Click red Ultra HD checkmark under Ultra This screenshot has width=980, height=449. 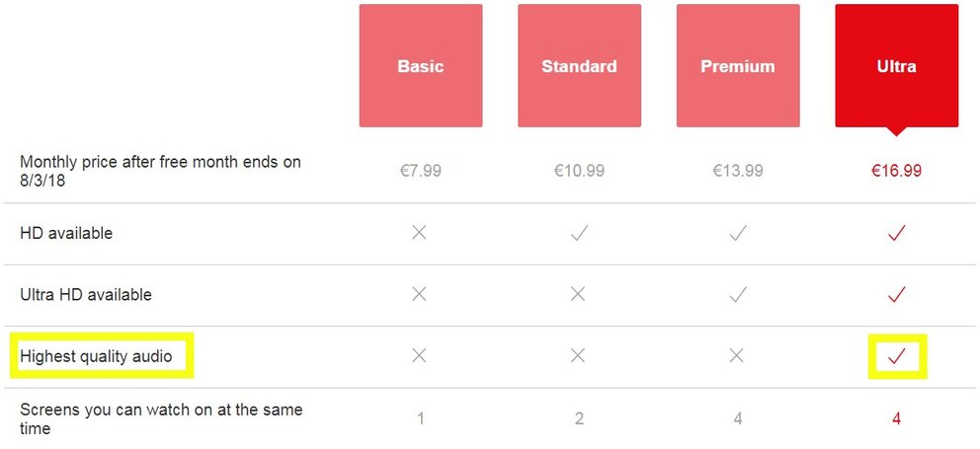click(897, 295)
